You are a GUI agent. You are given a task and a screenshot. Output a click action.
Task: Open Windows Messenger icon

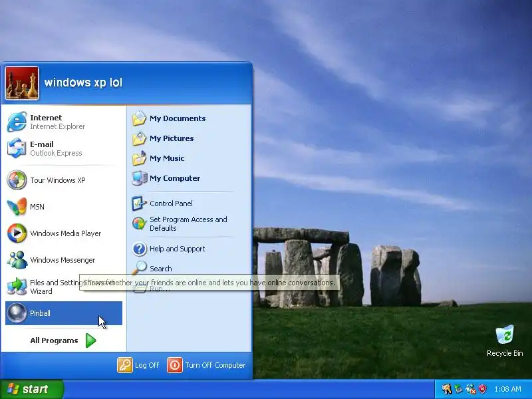click(17, 259)
